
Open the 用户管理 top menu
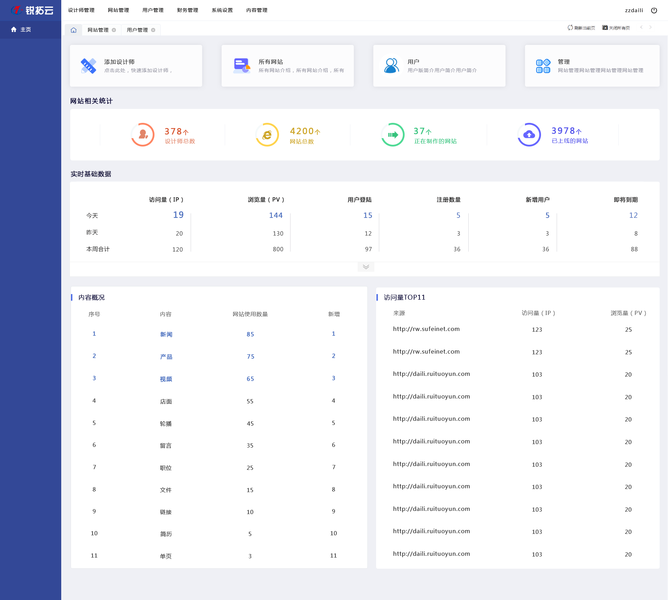pyautogui.click(x=153, y=10)
